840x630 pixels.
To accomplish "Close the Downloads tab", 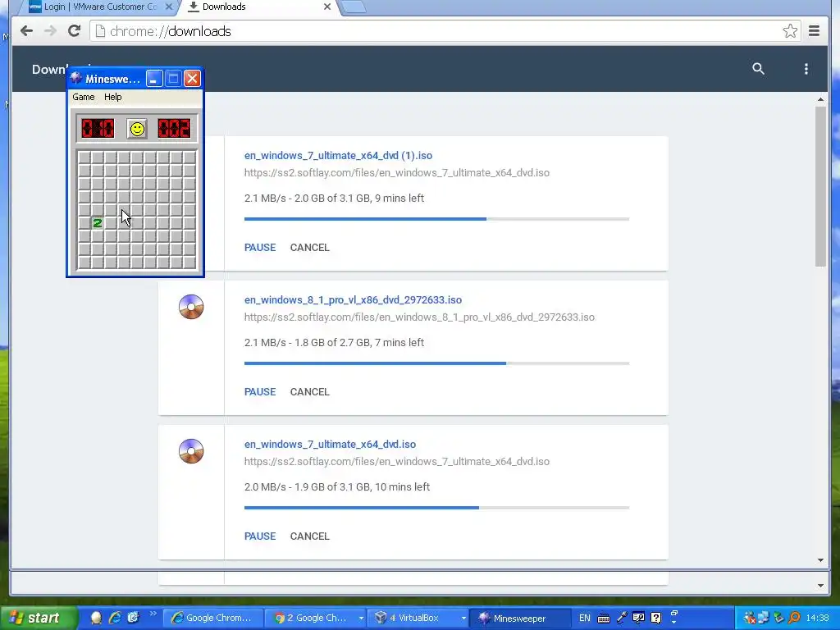I will point(326,7).
